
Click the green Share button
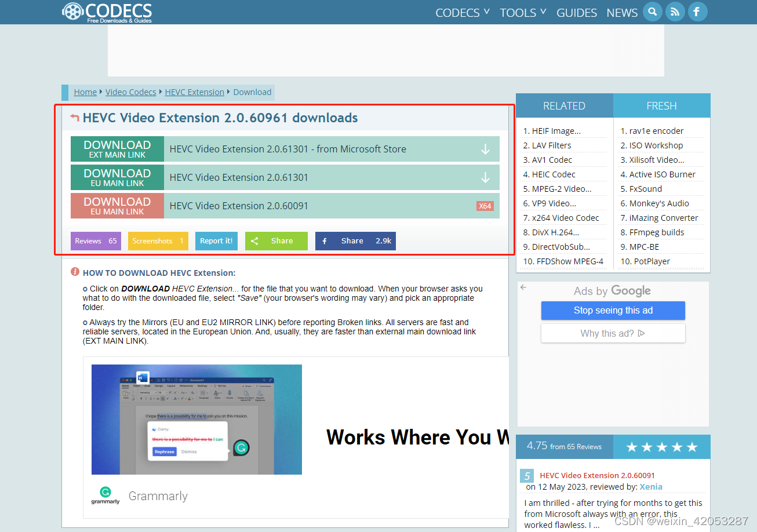click(276, 241)
